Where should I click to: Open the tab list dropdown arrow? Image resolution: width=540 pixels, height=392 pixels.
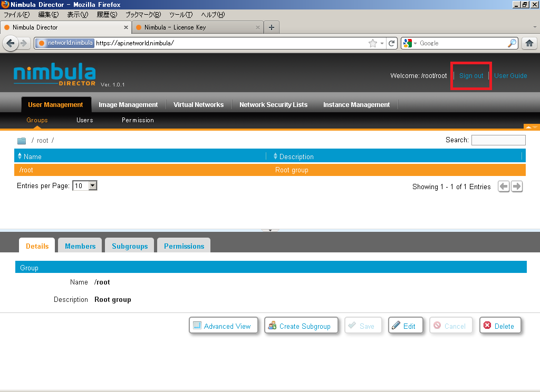[535, 27]
